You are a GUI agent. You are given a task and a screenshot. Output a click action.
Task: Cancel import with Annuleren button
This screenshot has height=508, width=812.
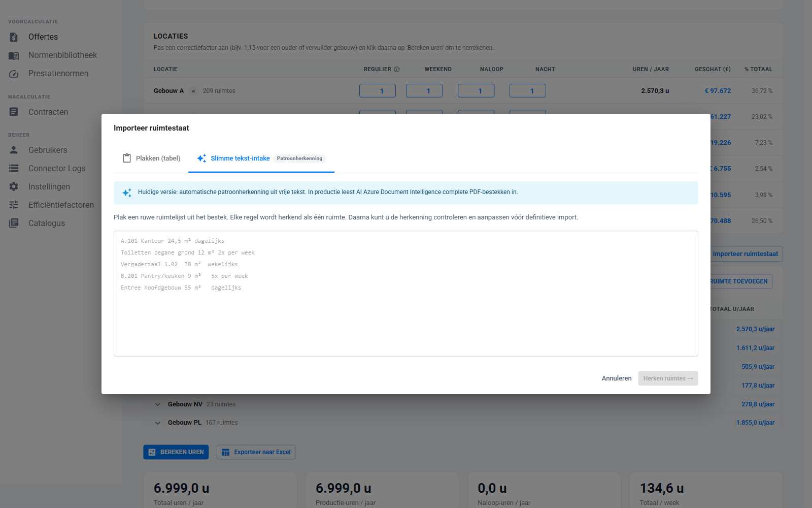(617, 378)
